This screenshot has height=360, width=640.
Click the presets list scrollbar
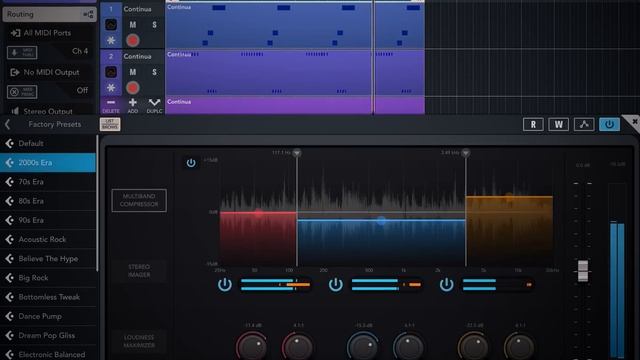[97, 203]
